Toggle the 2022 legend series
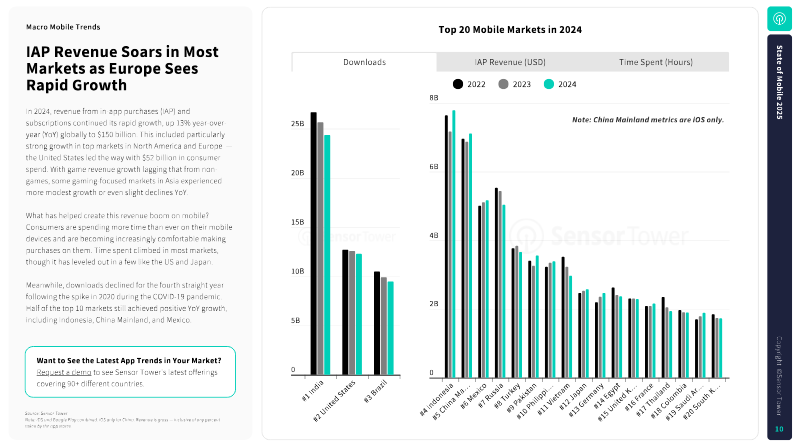 [x=469, y=84]
